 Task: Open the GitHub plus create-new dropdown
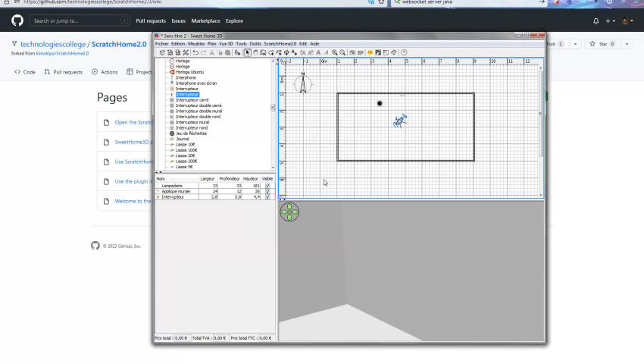click(x=610, y=20)
